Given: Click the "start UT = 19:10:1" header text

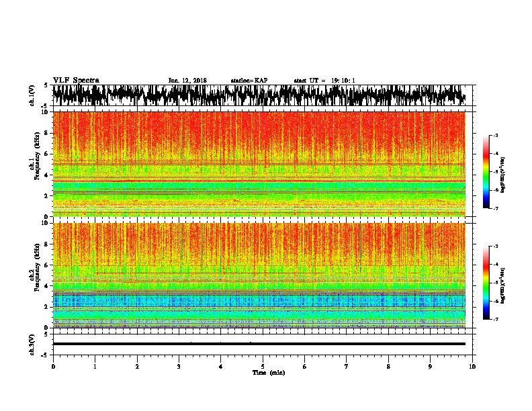Looking at the screenshot, I should point(324,81).
